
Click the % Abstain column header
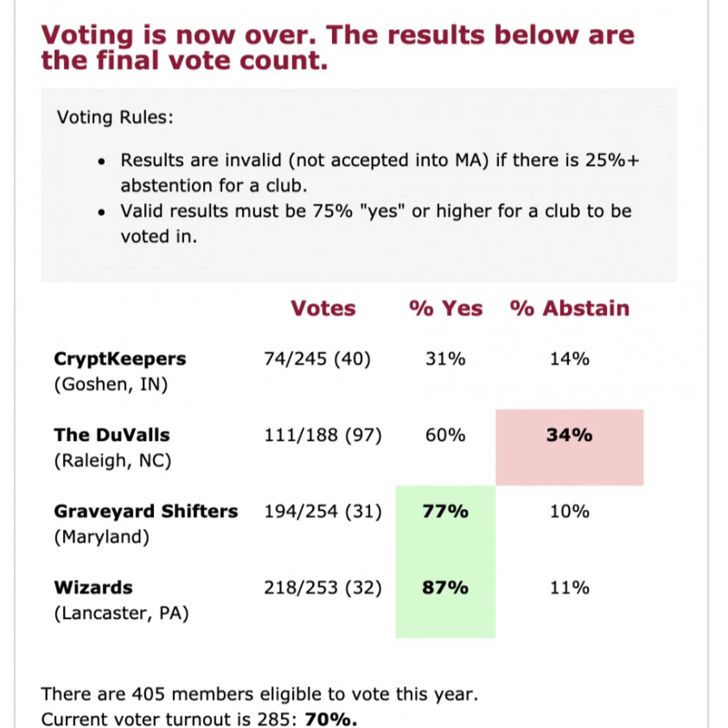pos(569,308)
